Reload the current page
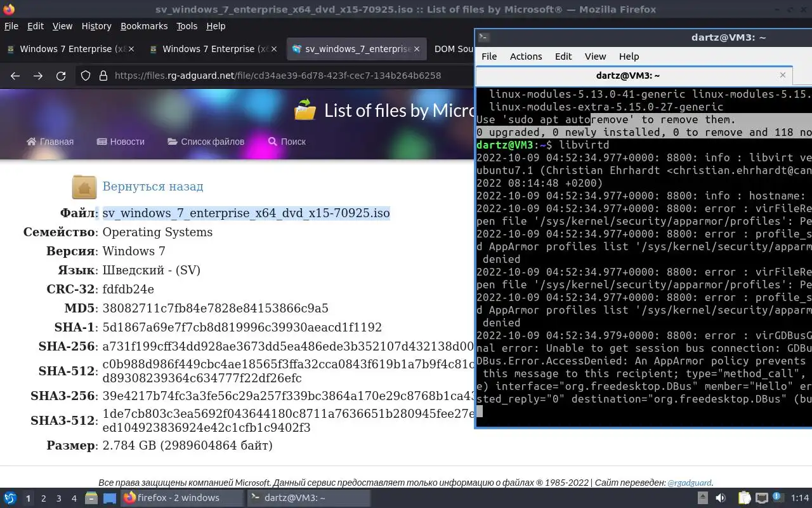Viewport: 812px width, 508px height. [61, 76]
